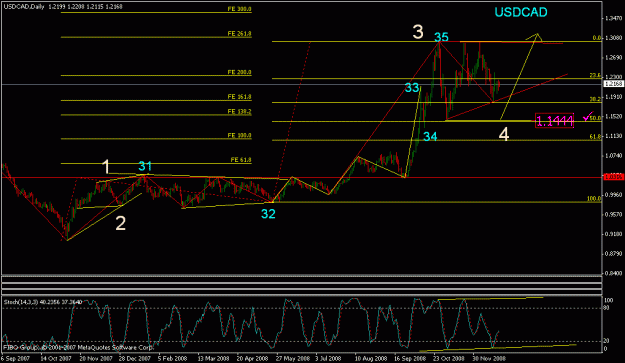Select 1.2690 on the price axis
This screenshot has height=363, width=625.
pyautogui.click(x=614, y=57)
